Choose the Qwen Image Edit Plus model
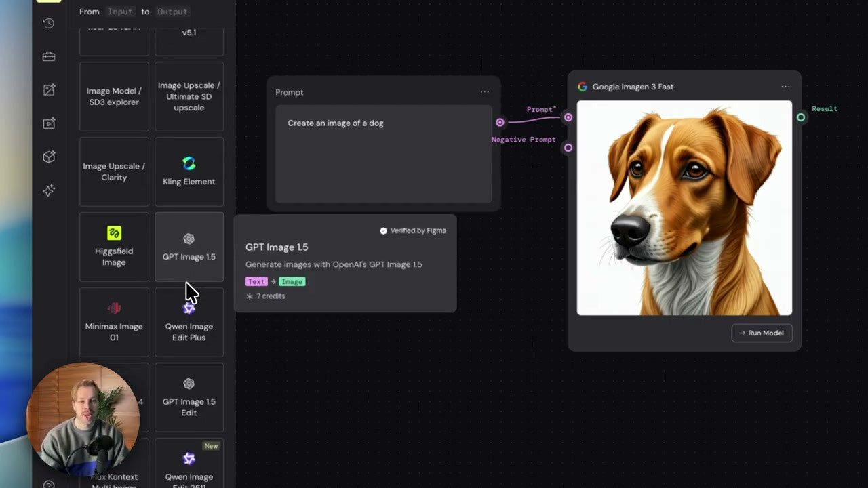Screen dimensions: 868x488 click(x=189, y=322)
